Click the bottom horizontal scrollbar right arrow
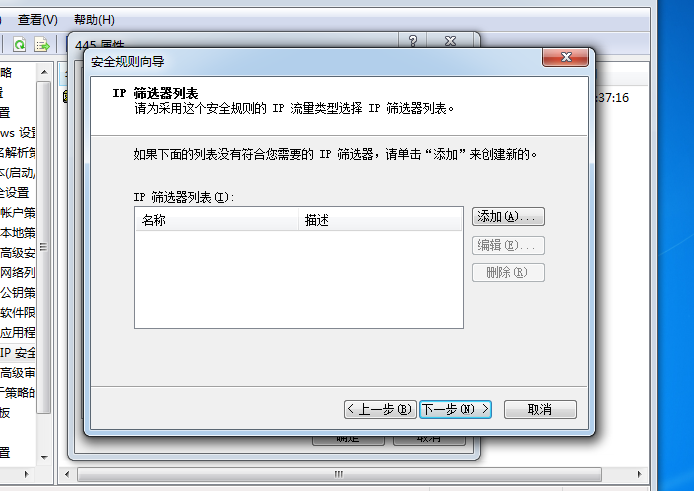 639,474
